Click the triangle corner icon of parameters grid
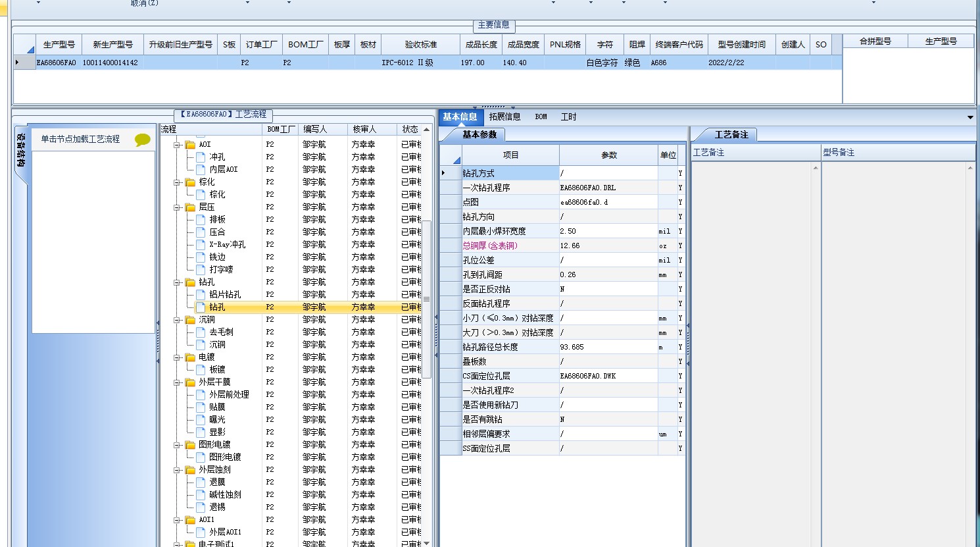 point(456,160)
